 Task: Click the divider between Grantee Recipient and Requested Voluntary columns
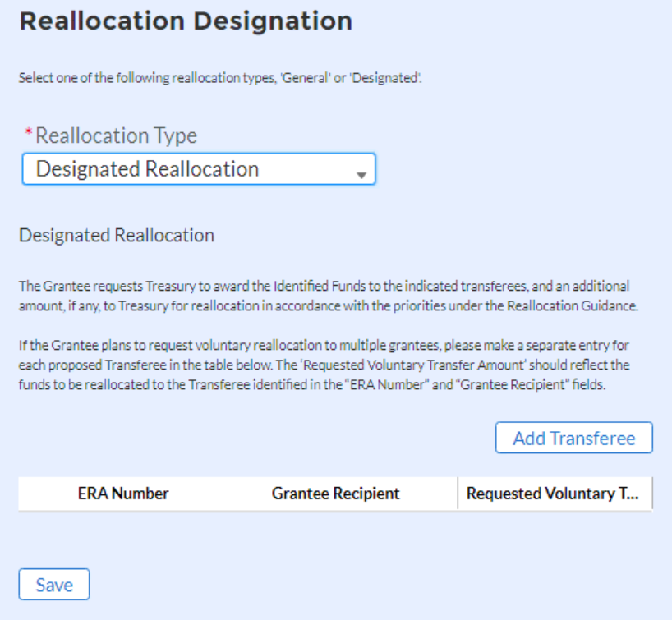tap(458, 494)
